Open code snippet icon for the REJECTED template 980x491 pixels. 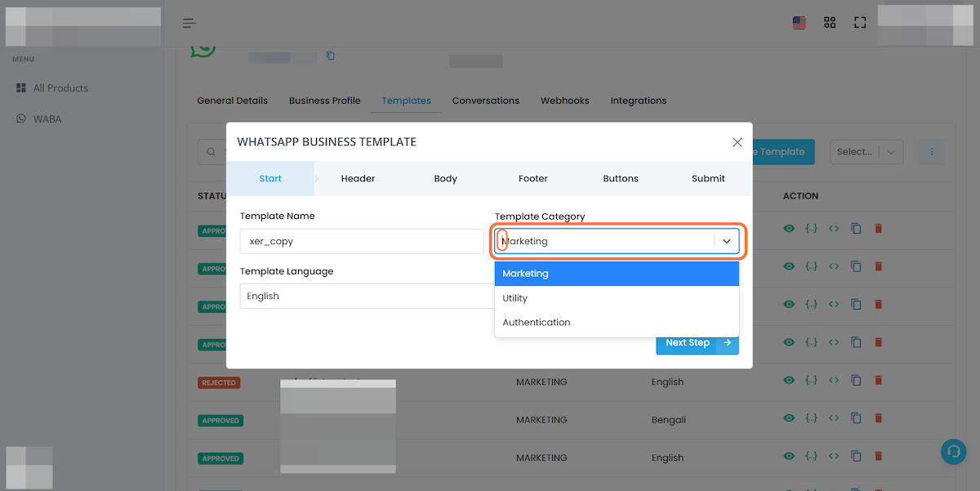[834, 381]
